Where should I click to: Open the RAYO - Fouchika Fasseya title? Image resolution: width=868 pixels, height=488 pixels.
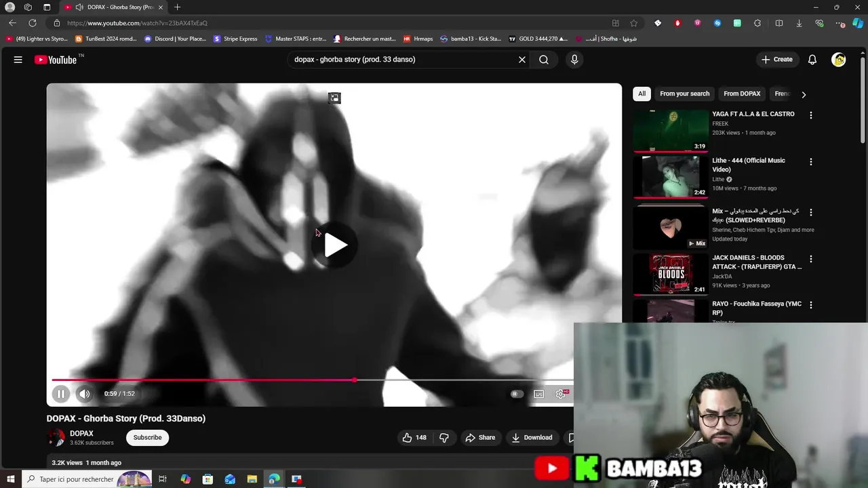pyautogui.click(x=757, y=308)
